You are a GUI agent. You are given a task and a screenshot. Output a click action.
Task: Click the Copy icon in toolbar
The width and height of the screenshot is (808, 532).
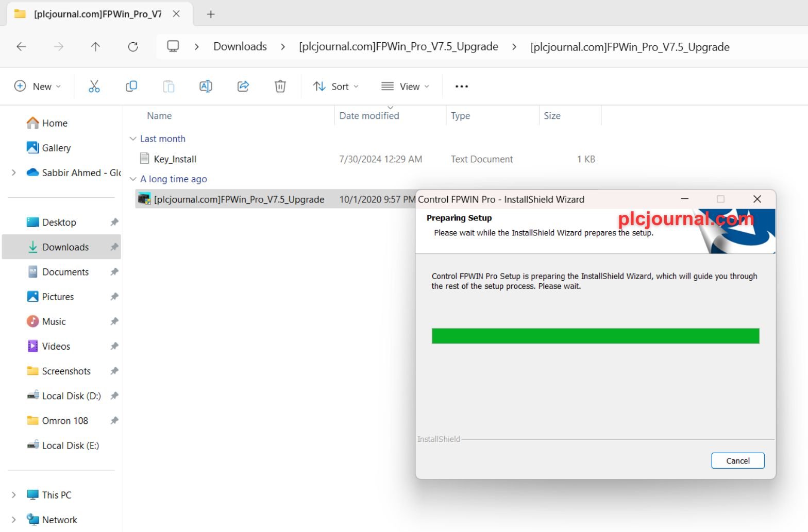[x=131, y=87]
